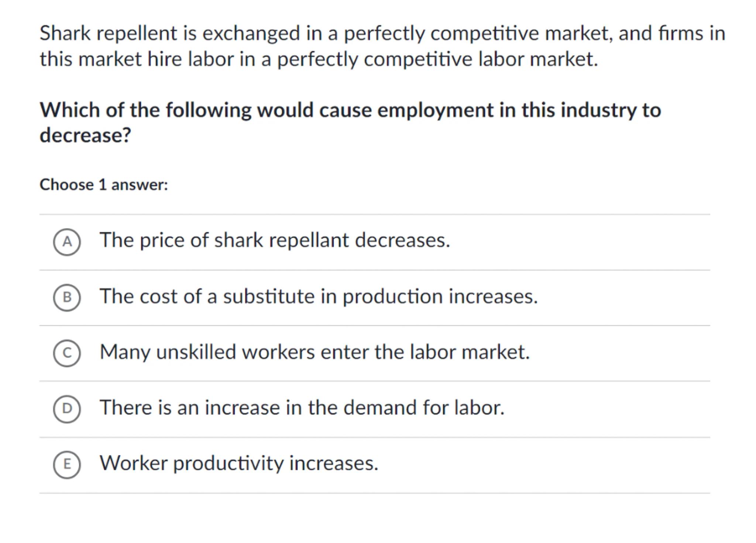The height and width of the screenshot is (543, 756).
Task: Select radio option B circle
Action: [67, 297]
